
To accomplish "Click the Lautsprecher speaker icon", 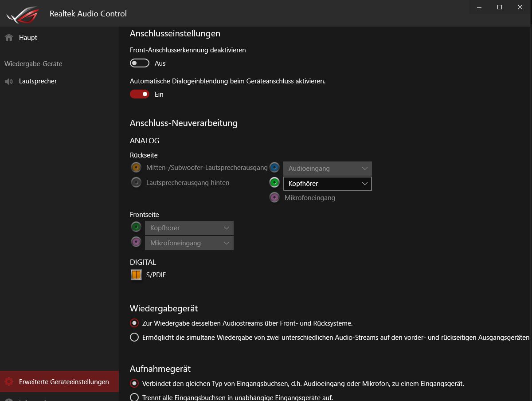I will [x=9, y=82].
